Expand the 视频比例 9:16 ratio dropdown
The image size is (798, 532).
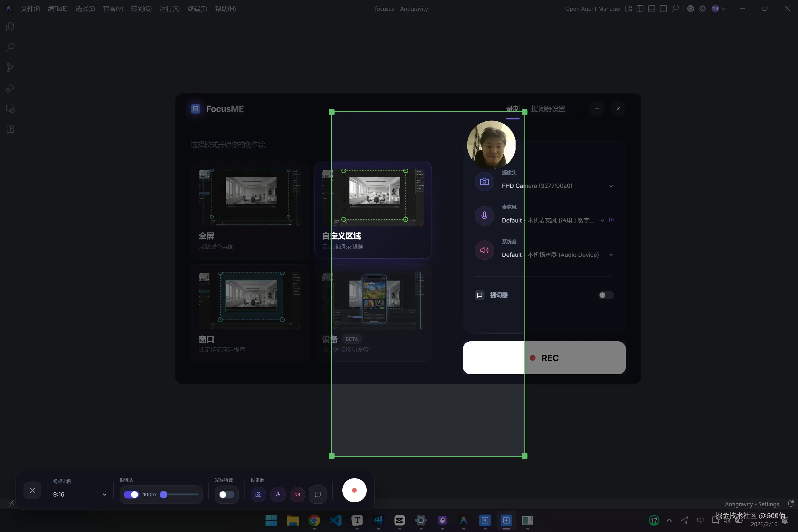(80, 494)
